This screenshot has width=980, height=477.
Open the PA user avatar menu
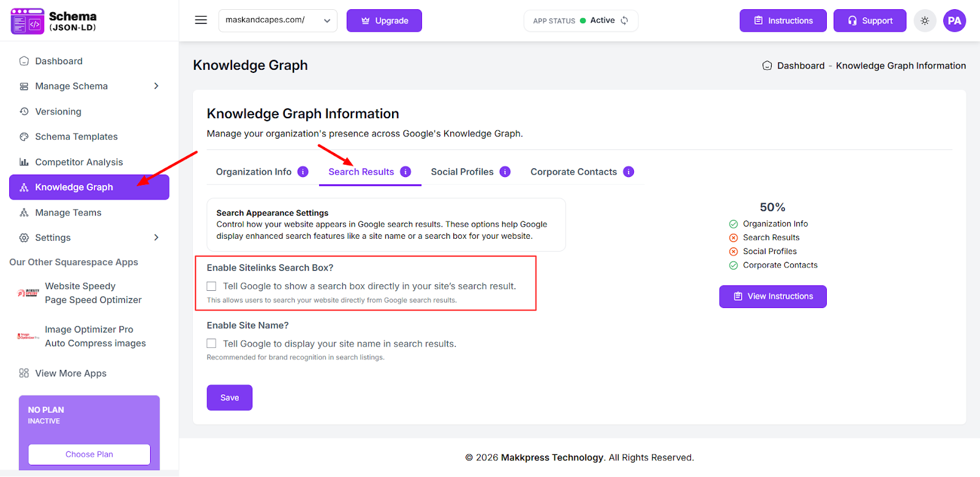pyautogui.click(x=954, y=21)
